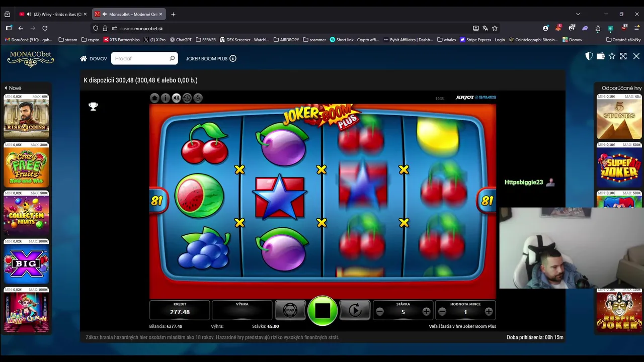Image resolution: width=644 pixels, height=362 pixels.
Task: Open the game history clock icon
Action: point(187,98)
